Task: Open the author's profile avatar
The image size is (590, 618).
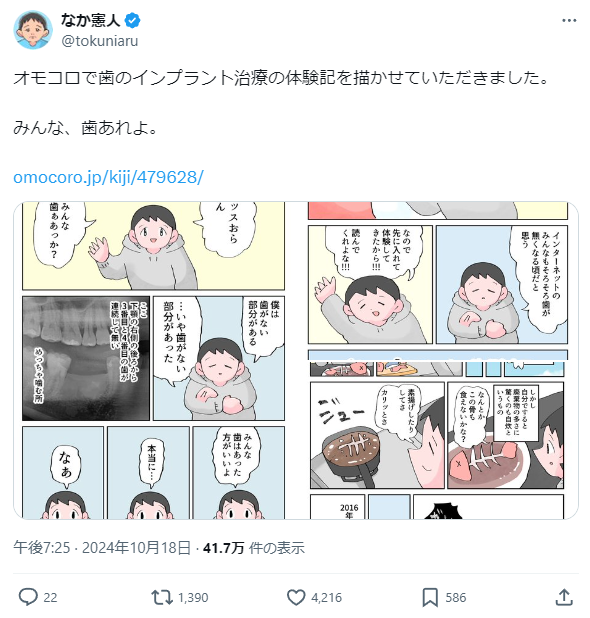Action: coord(33,30)
